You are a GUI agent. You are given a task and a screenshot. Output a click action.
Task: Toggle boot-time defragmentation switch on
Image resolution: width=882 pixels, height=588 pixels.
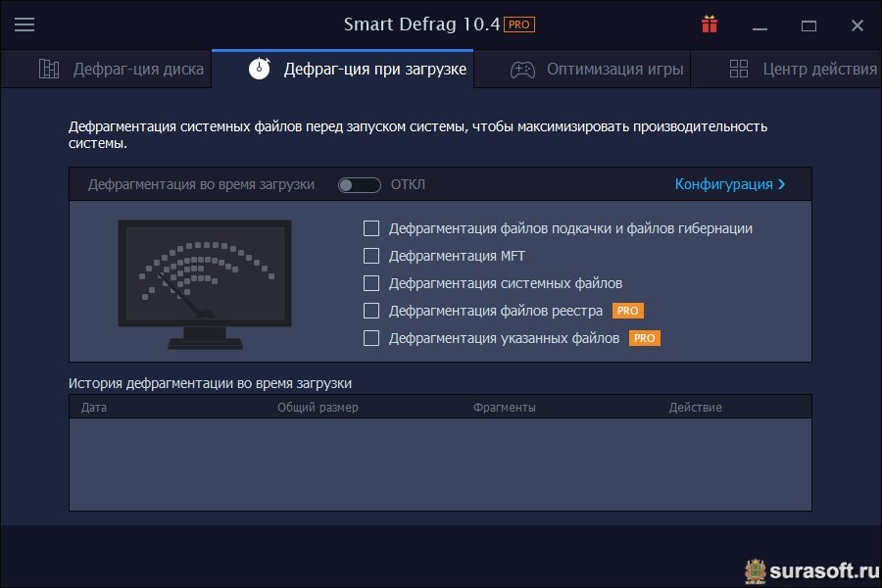click(x=360, y=184)
